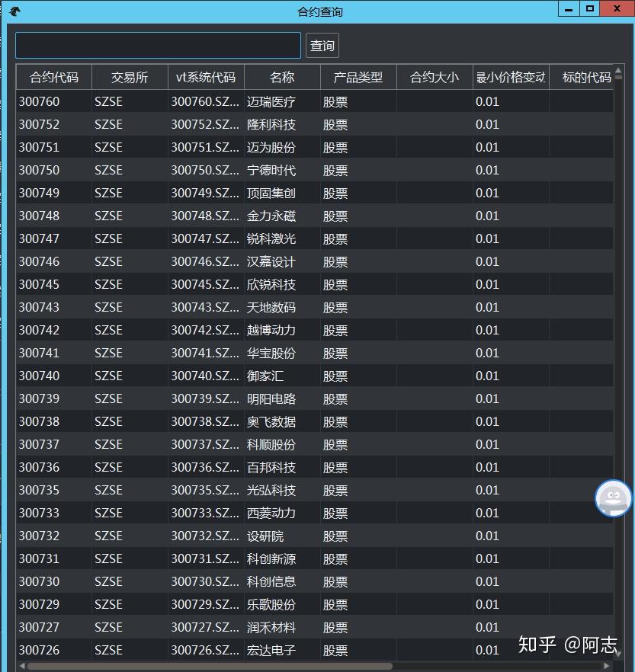
Task: Click the 产品类型 column header
Action: pyautogui.click(x=358, y=77)
